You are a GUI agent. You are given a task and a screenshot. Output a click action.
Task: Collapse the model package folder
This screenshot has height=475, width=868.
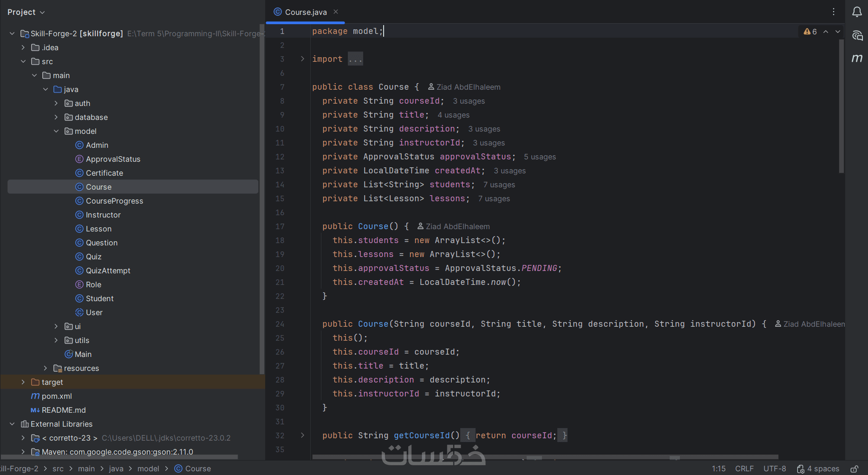coord(56,131)
